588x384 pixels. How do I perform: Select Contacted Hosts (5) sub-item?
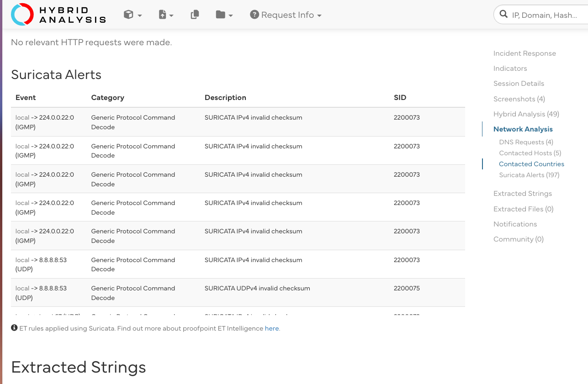(x=530, y=153)
